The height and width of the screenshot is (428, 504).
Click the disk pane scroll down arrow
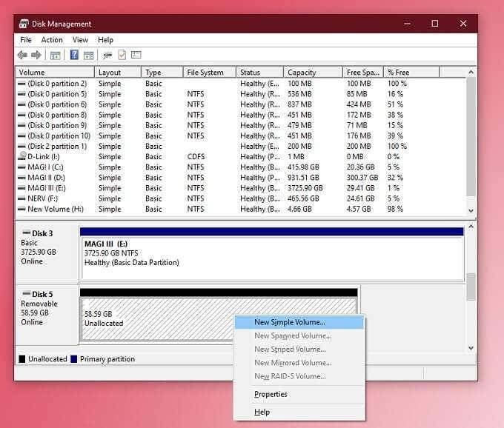click(x=471, y=348)
